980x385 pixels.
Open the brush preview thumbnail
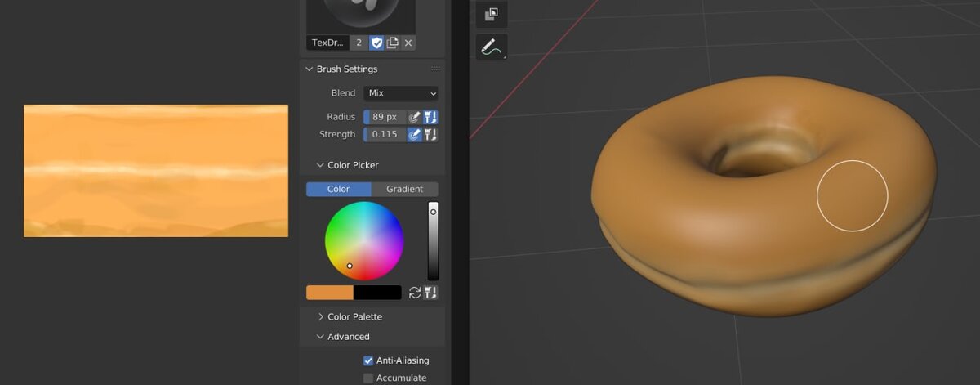(x=361, y=16)
